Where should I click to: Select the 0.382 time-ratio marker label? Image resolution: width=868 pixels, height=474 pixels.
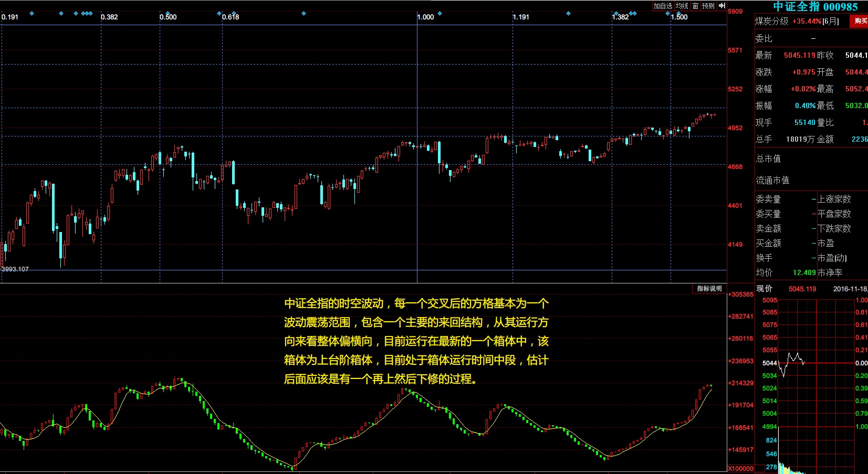(x=109, y=17)
